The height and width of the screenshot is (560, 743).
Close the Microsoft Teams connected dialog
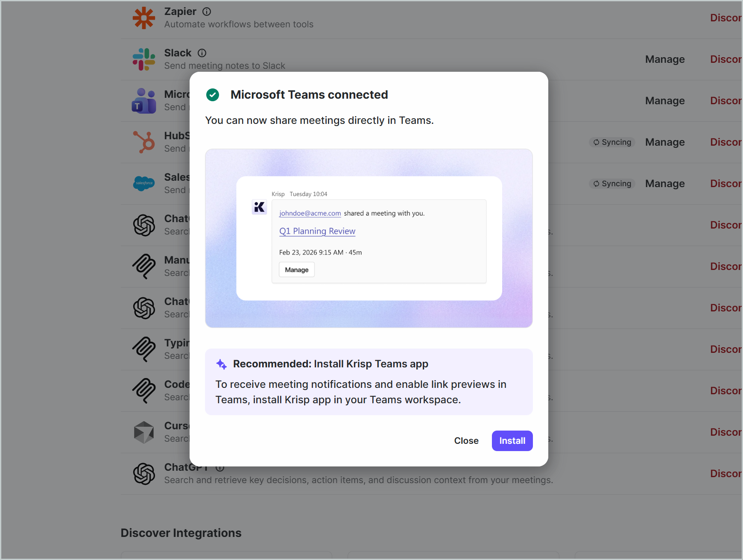coord(466,441)
